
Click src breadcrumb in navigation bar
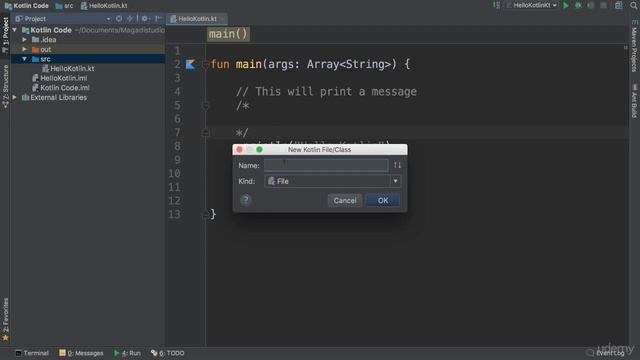[x=64, y=6]
